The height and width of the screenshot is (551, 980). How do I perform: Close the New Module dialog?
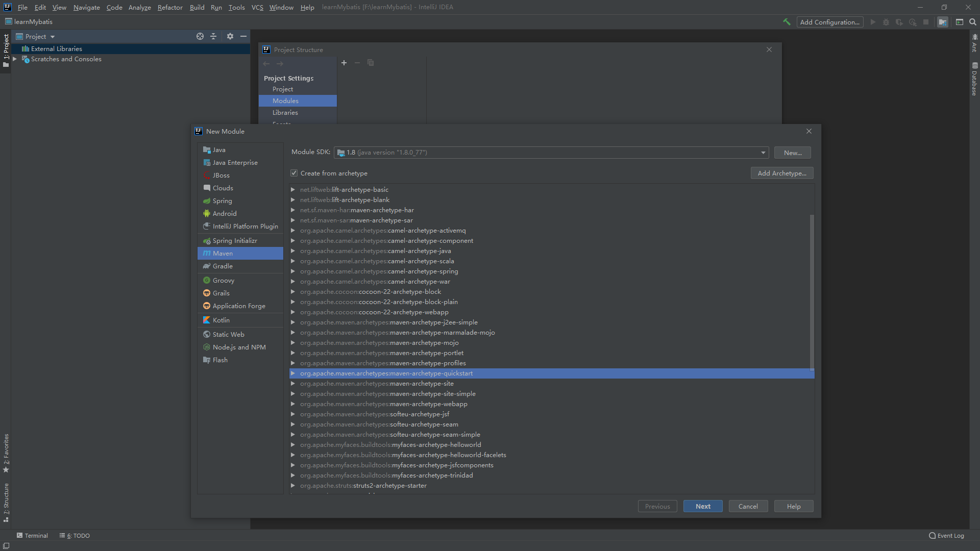pyautogui.click(x=809, y=131)
